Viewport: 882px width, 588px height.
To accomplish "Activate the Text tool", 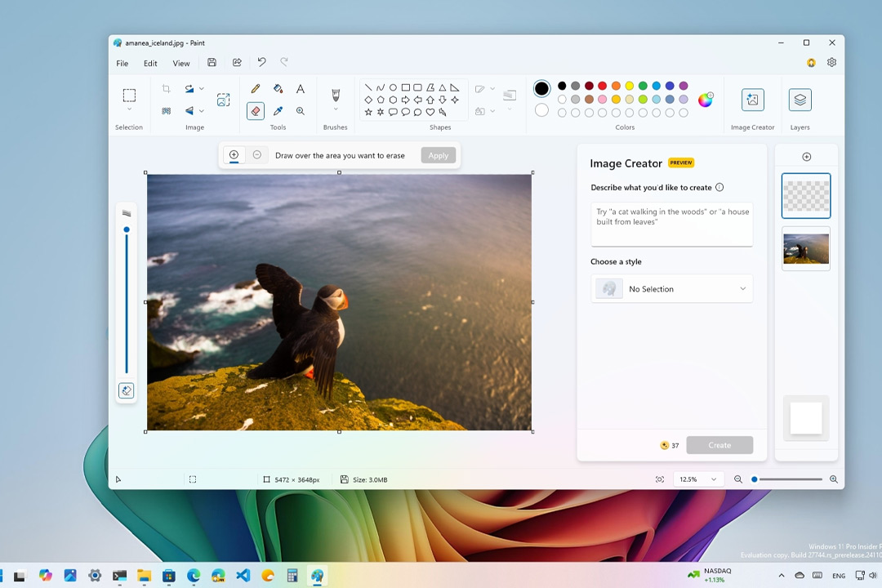I will click(301, 88).
